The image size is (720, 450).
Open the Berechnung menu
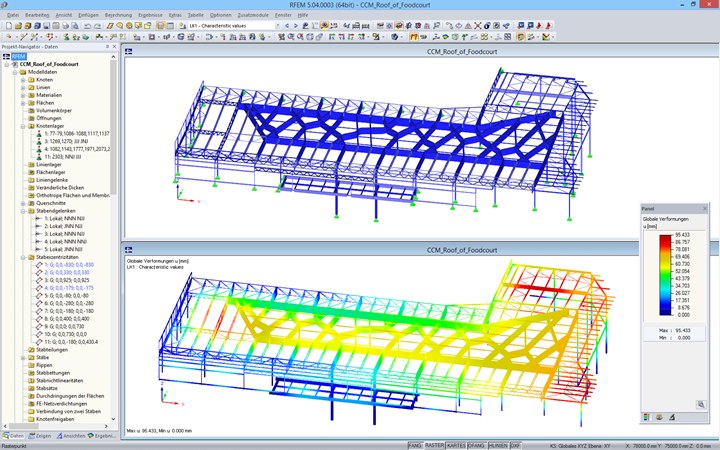(x=118, y=15)
